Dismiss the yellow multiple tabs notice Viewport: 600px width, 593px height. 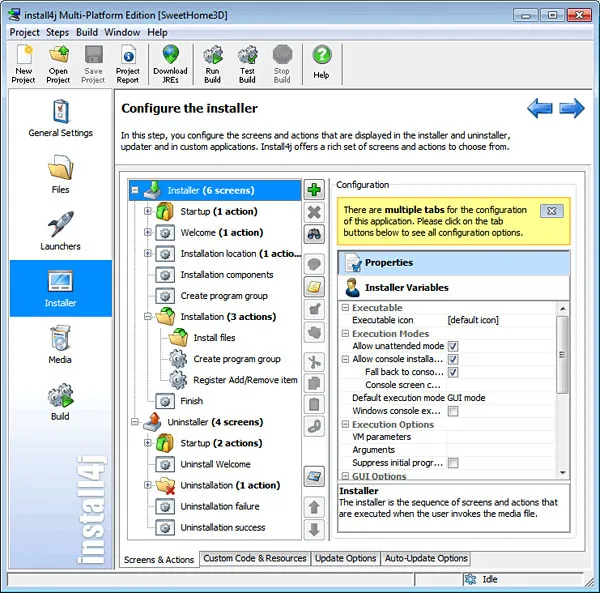point(551,211)
